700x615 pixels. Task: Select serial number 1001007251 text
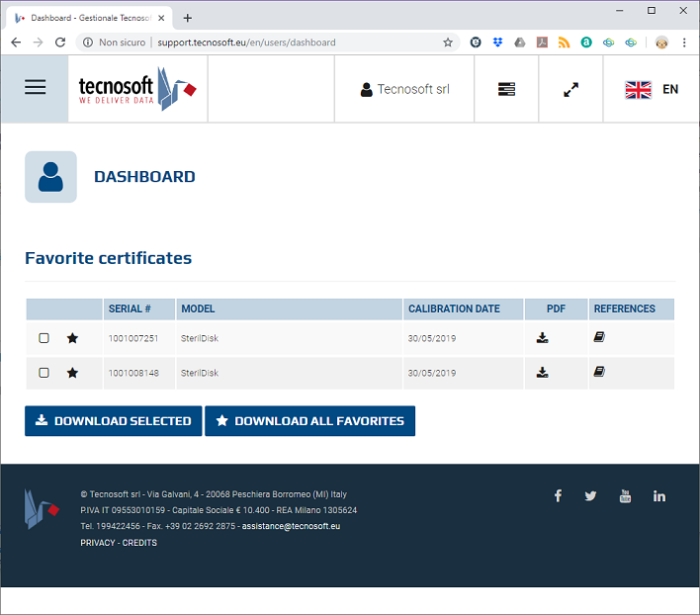click(133, 338)
